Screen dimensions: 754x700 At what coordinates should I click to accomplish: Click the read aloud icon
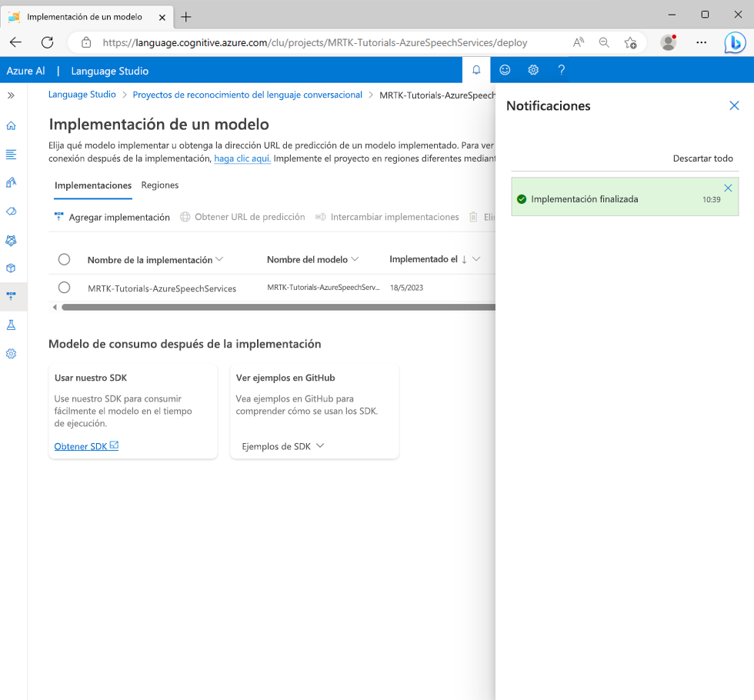[579, 42]
